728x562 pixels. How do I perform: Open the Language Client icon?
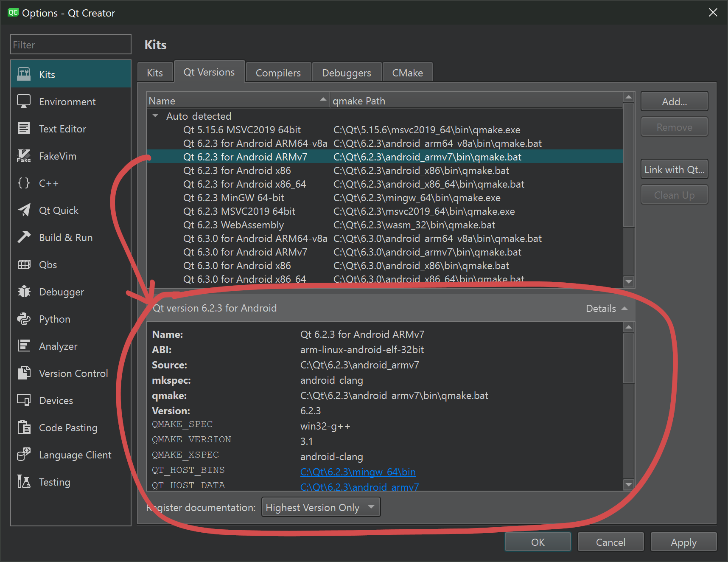click(x=24, y=455)
